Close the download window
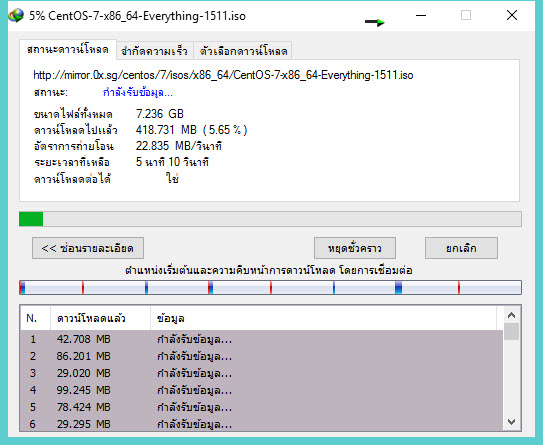Viewport: 543px width, 445px height. tap(512, 16)
